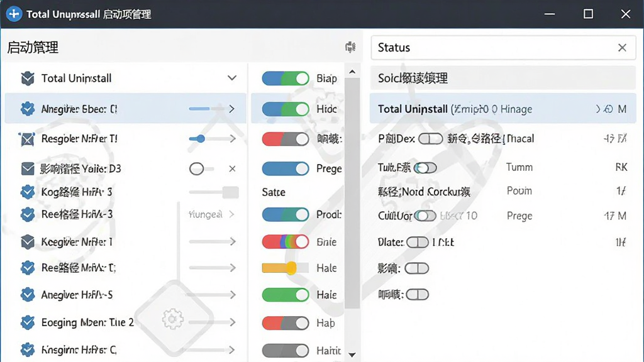Open Eoeging Mben Tiue 2 row arrow

[x=233, y=322]
